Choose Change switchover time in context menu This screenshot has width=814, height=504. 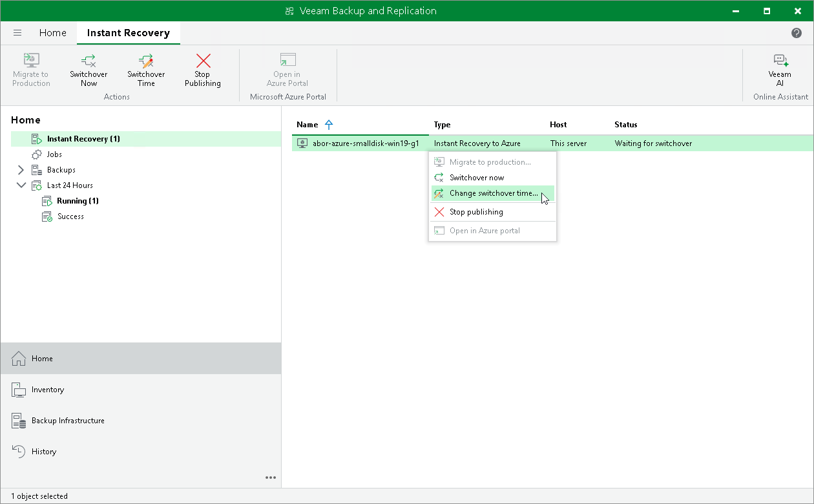[x=492, y=193]
